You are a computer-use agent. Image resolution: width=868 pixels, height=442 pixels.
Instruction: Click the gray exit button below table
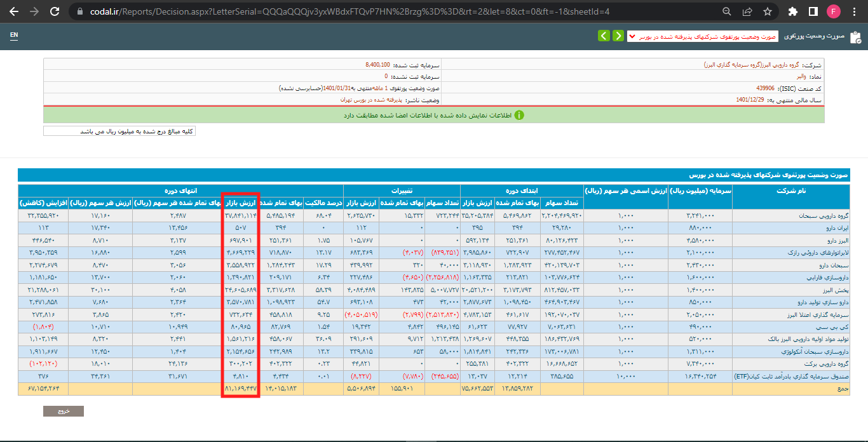point(63,411)
